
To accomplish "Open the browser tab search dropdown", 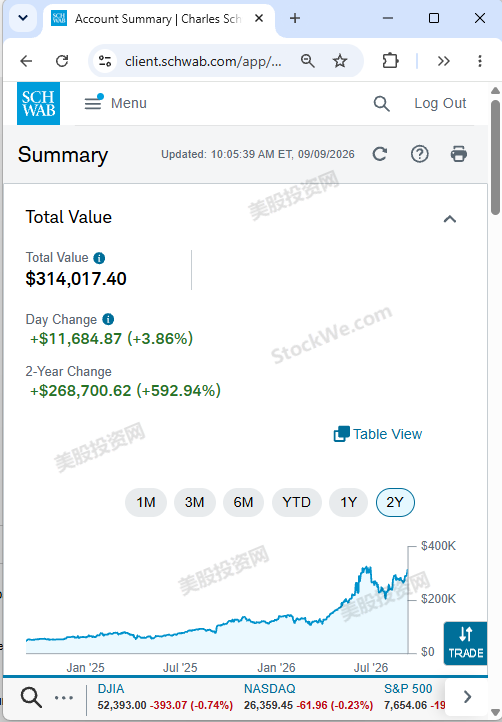I will point(23,18).
